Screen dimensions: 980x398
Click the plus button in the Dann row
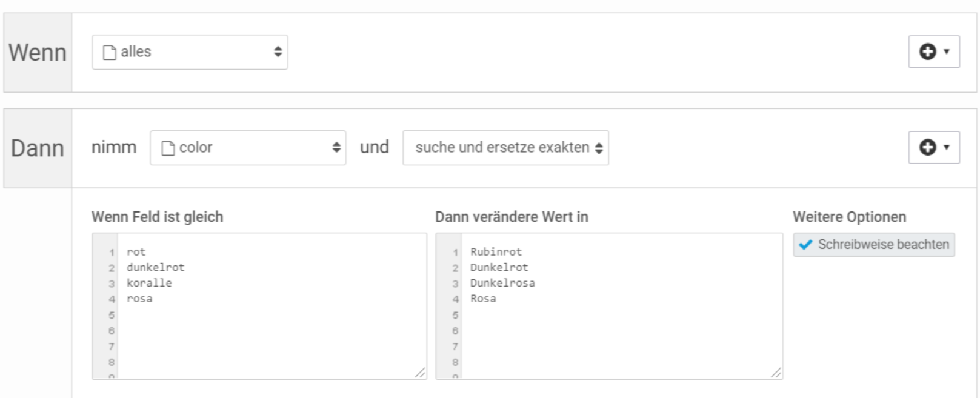click(x=934, y=148)
